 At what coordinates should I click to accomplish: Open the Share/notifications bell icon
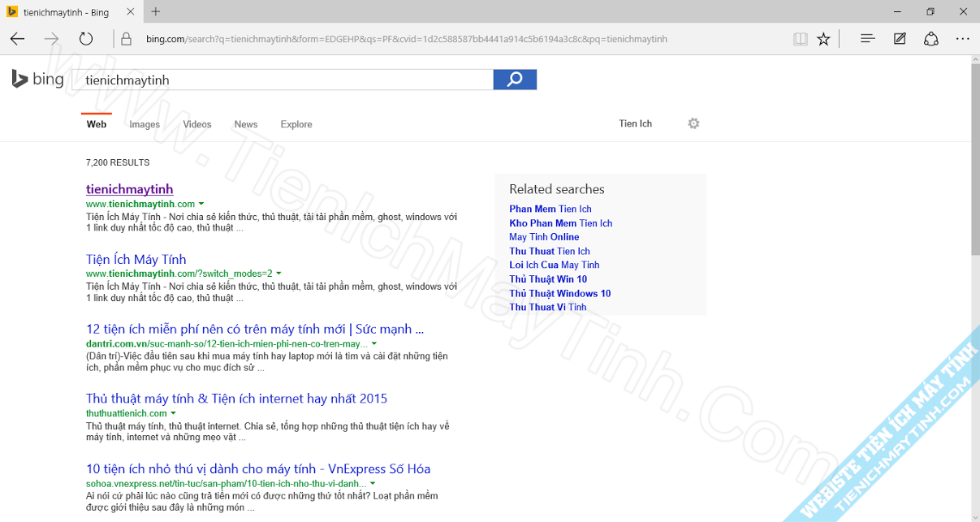click(x=931, y=38)
